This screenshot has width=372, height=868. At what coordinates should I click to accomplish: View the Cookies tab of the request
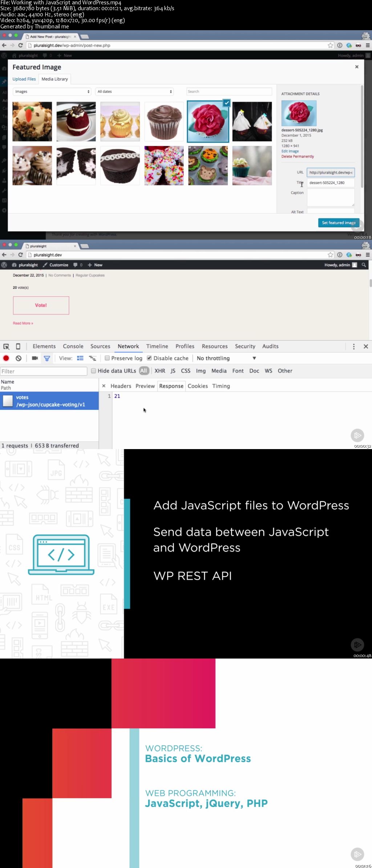point(198,386)
